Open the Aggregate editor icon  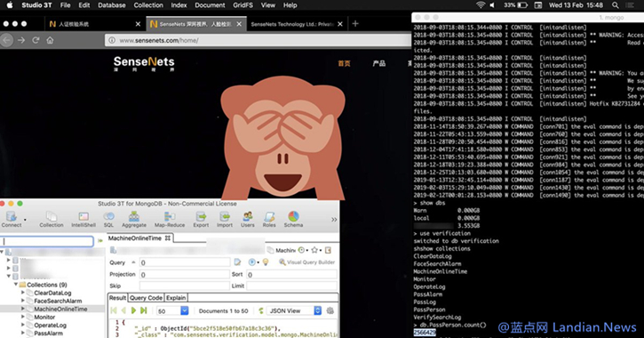pos(134,219)
